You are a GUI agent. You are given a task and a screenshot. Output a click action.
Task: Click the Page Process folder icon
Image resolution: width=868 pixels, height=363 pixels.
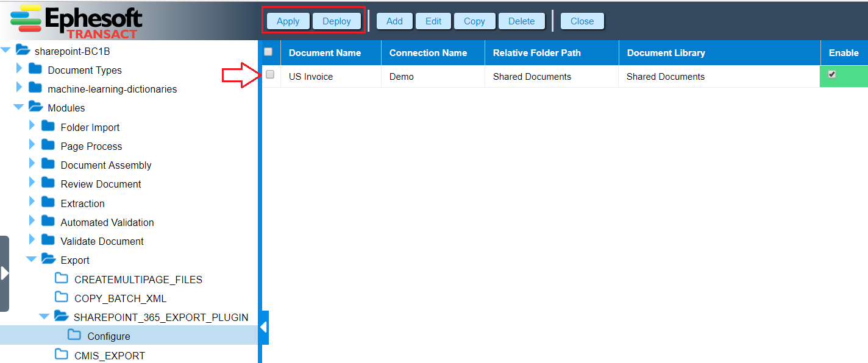(48, 146)
